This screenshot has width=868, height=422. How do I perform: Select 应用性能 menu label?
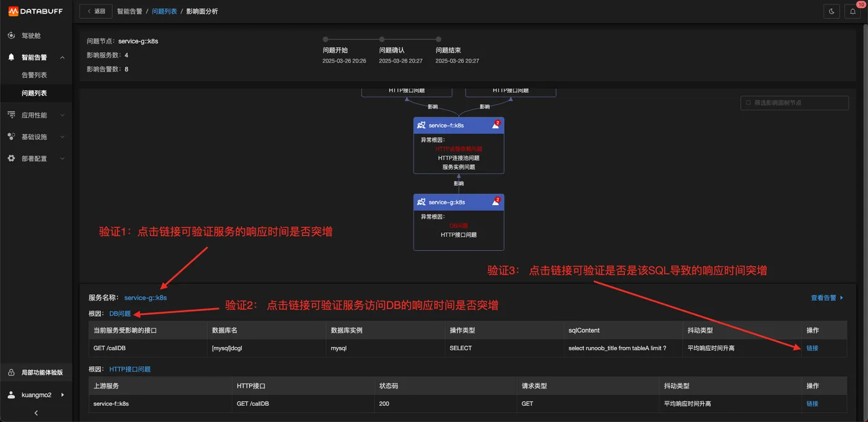pos(34,115)
